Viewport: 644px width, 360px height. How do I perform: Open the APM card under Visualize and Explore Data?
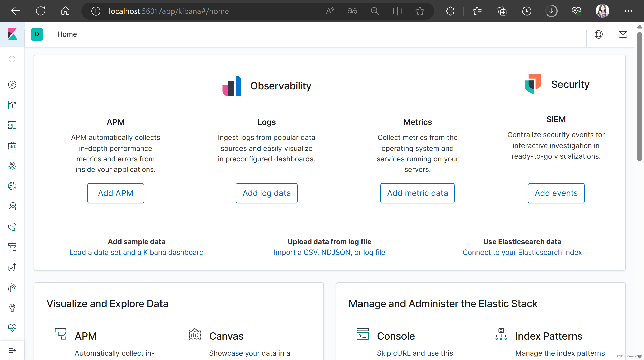click(86, 336)
